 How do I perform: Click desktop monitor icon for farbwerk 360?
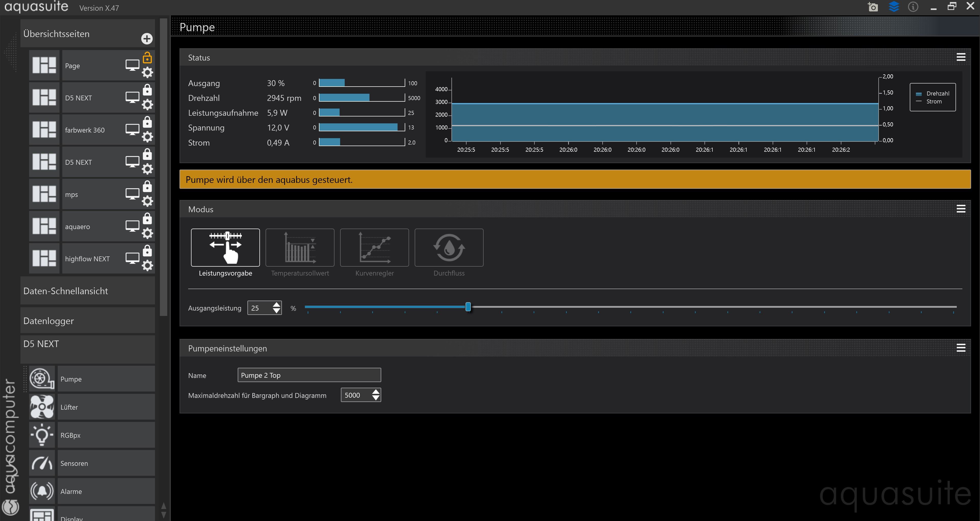click(132, 129)
